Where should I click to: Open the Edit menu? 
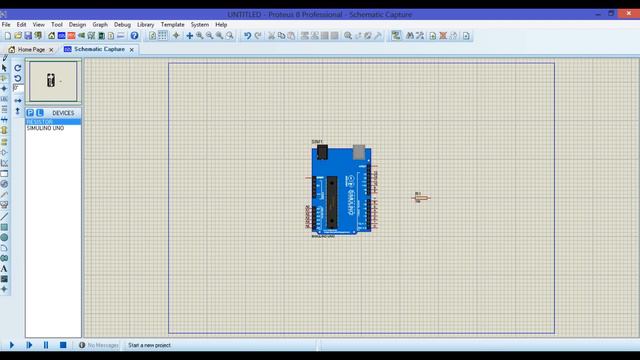point(21,25)
